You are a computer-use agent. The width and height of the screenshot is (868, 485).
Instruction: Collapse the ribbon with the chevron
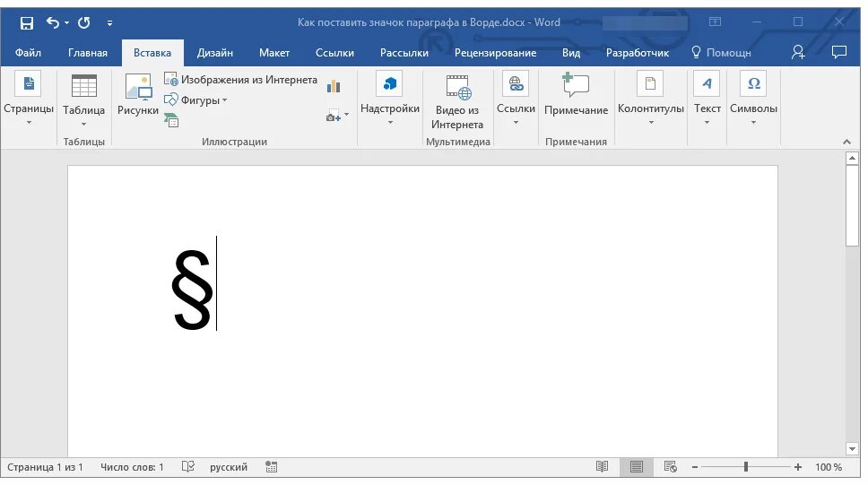point(846,143)
